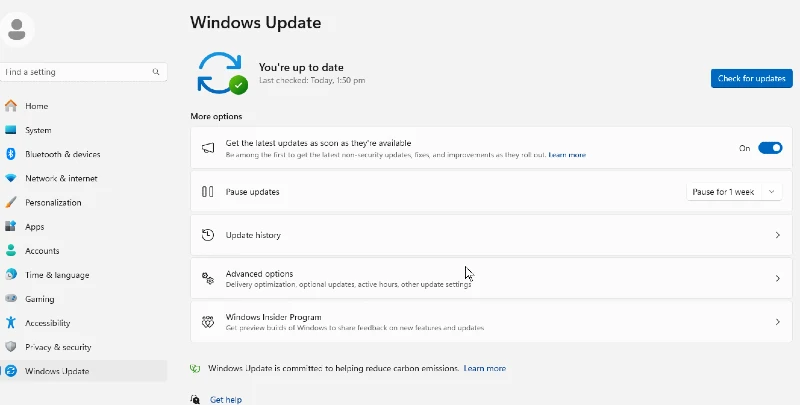Click the System monitor icon
The image size is (800, 405).
(x=11, y=130)
